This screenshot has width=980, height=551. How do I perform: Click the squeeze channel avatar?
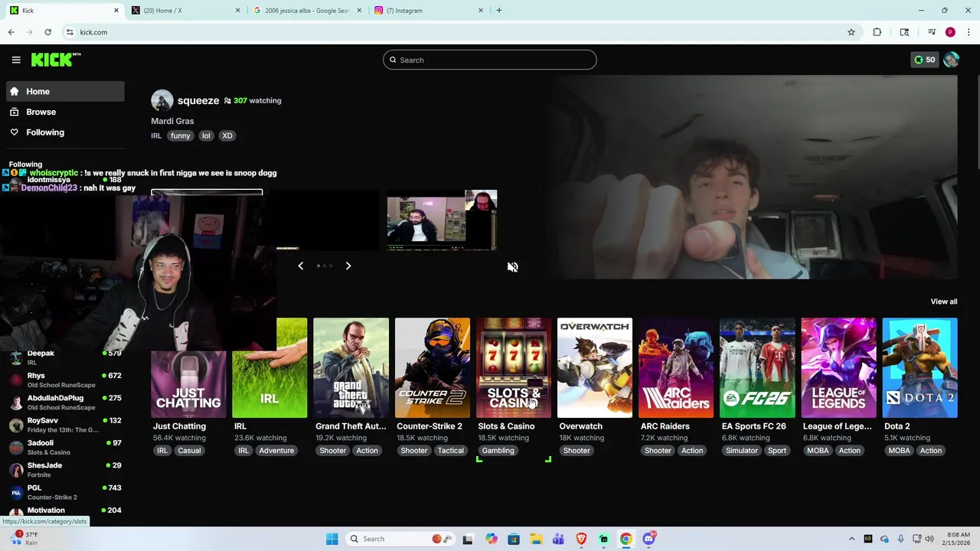(162, 100)
